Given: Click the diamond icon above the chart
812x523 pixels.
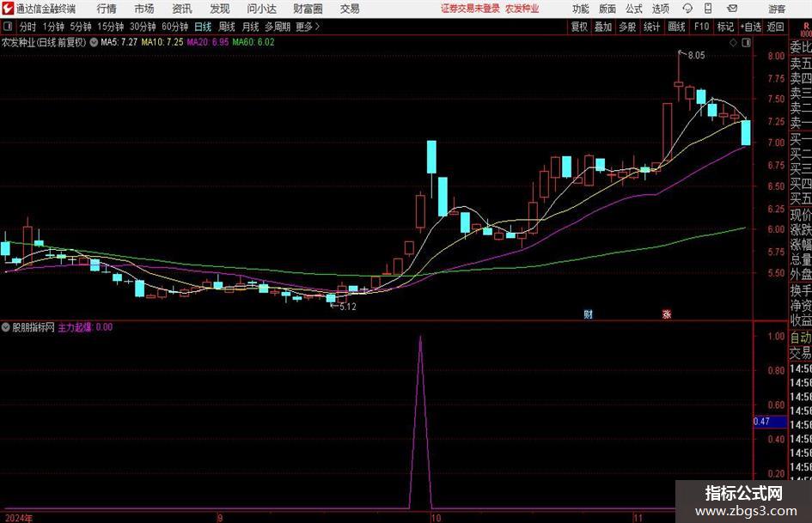Looking at the screenshot, I should click(x=733, y=43).
